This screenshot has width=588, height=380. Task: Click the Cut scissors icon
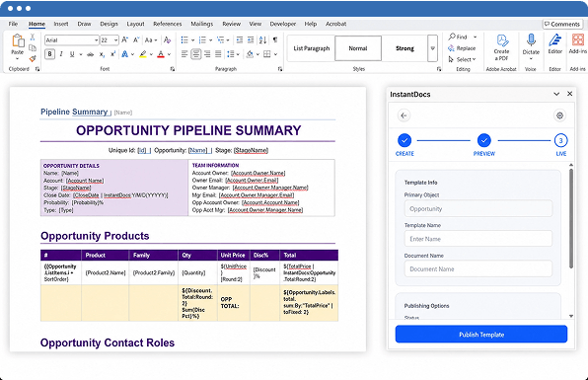tap(33, 37)
